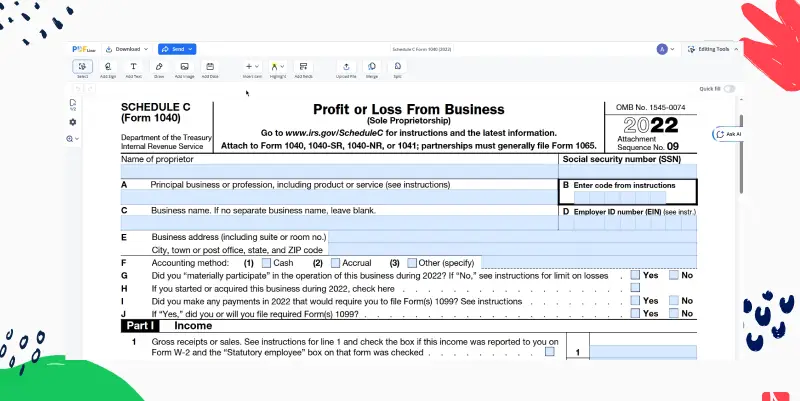Screen dimensions: 800x401
Task: Expand the account menu chevron beside avatar
Action: (672, 49)
